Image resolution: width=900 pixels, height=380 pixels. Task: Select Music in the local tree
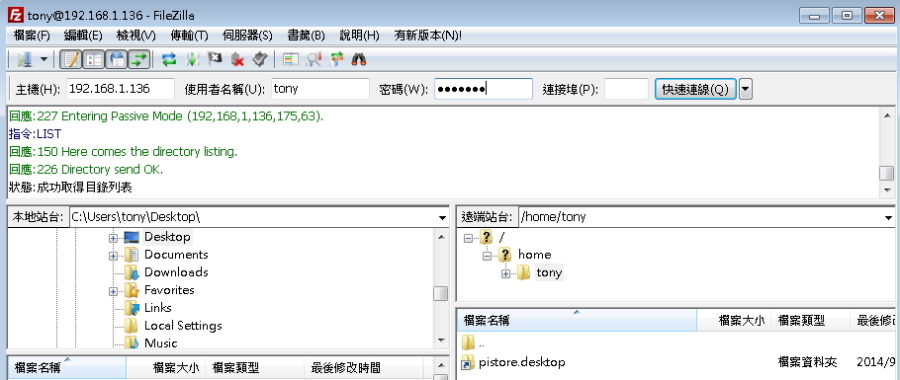coord(160,343)
